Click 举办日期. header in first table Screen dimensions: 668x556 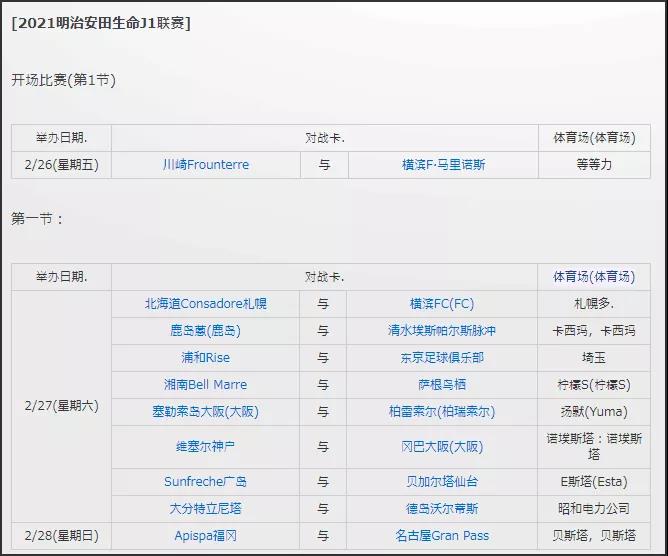61,138
